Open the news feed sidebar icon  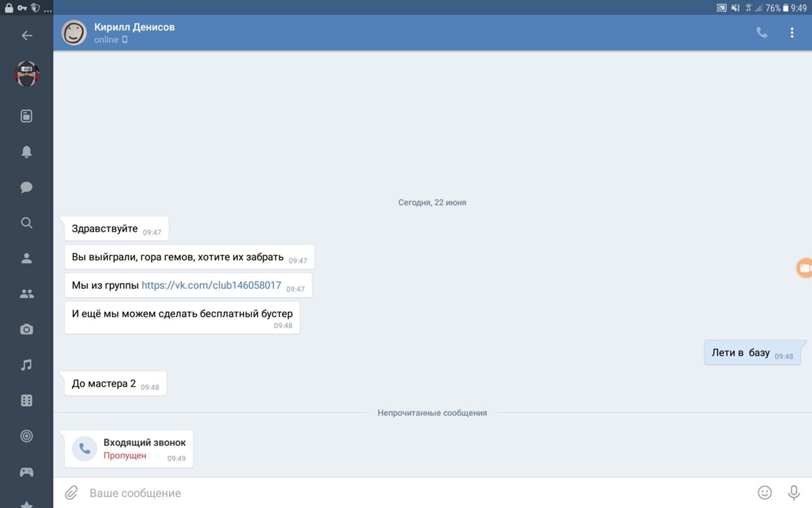click(x=27, y=116)
